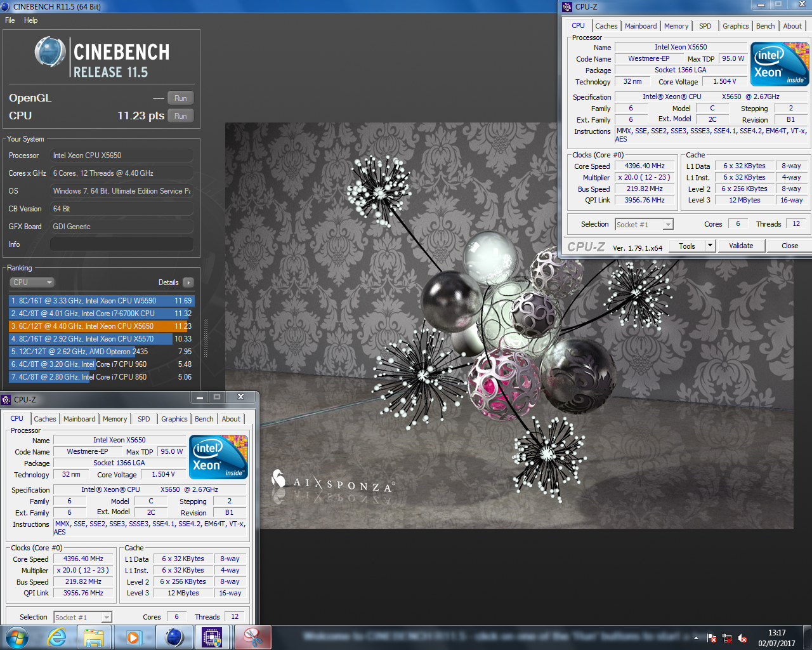Click the Validate button in CPU-Z
The width and height of the screenshot is (812, 650).
[741, 246]
